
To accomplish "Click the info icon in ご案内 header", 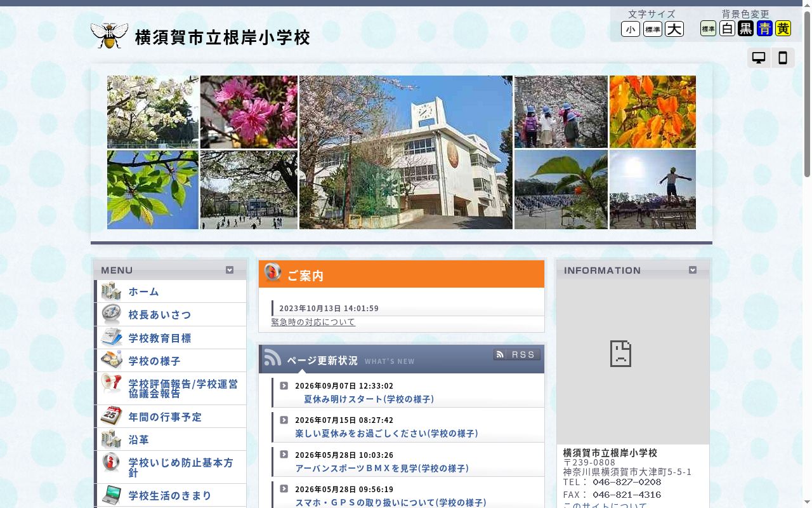I will tap(273, 272).
